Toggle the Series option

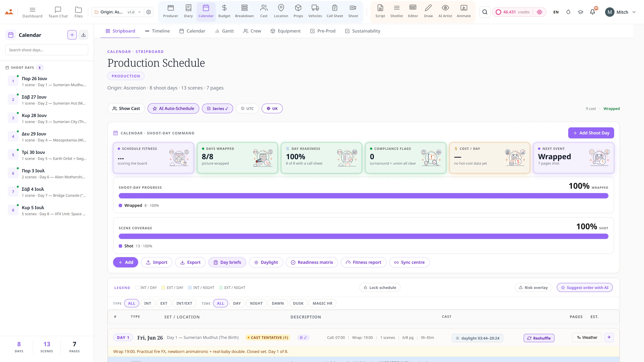(218, 108)
